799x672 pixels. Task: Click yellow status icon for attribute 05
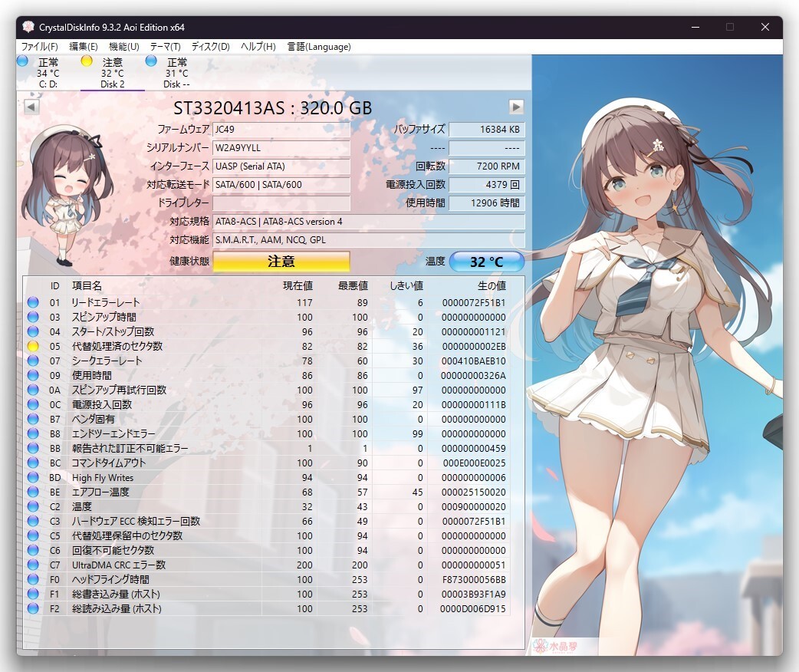click(33, 346)
